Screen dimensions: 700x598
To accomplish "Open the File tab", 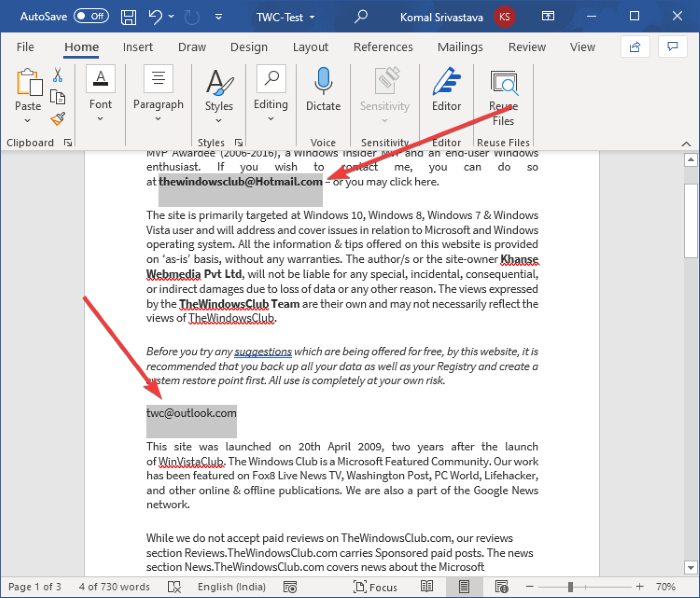I will coord(25,47).
